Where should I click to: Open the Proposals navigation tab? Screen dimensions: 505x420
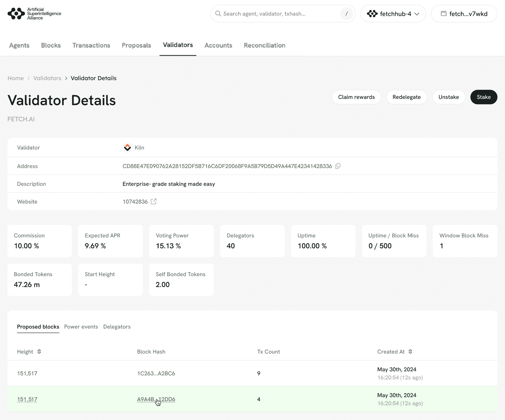tap(136, 45)
